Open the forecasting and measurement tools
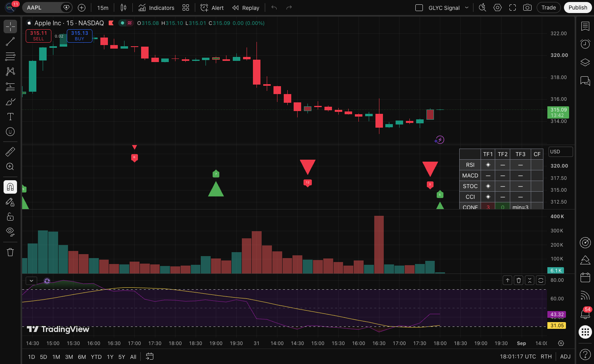The image size is (594, 364). (10, 87)
